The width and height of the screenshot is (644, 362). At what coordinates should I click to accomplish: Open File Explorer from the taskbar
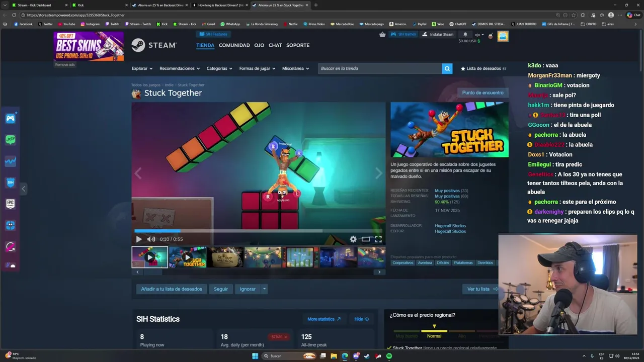334,356
